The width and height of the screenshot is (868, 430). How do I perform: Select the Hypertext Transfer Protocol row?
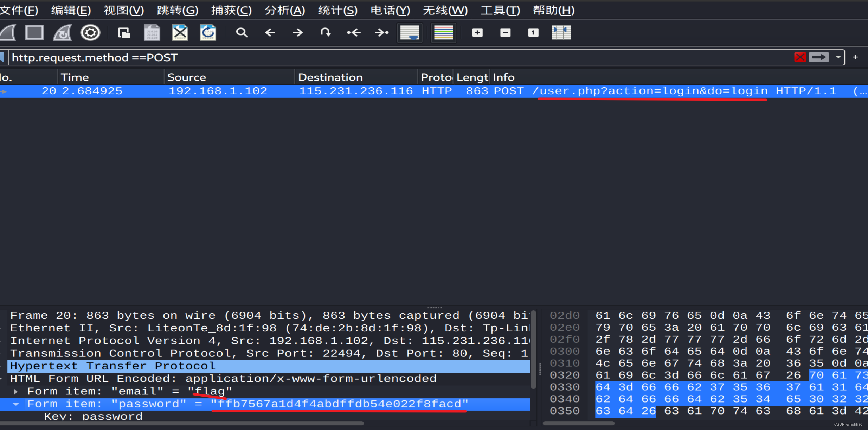pyautogui.click(x=112, y=366)
